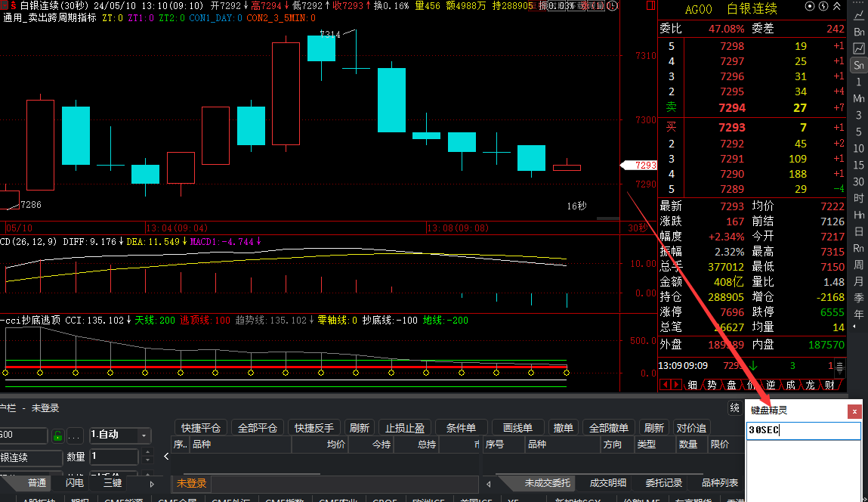868x502 pixels.
Task: Click the 全部撤单 button
Action: (x=608, y=428)
